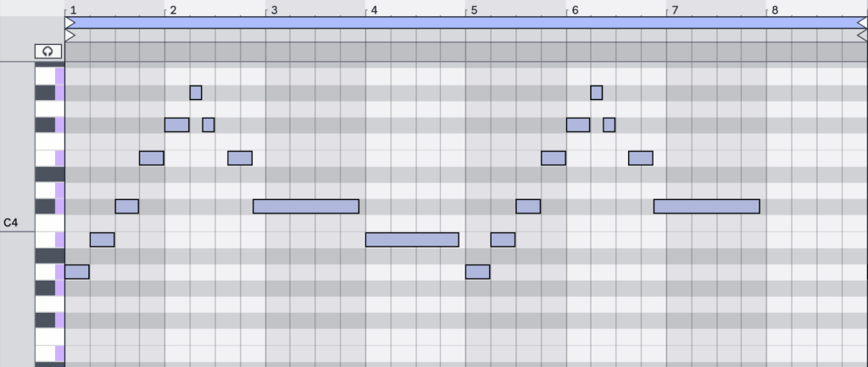Click bar 8 in the timeline ruler
868x367 pixels.
point(773,10)
